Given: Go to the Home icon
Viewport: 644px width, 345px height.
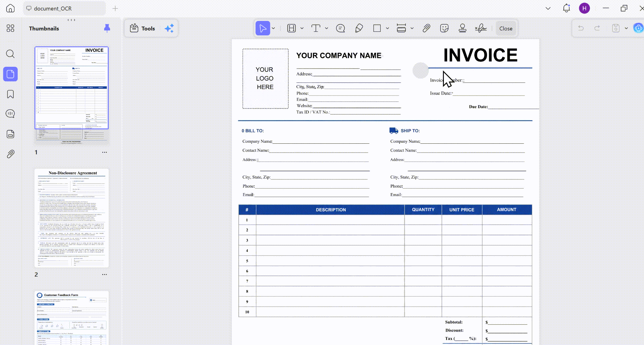Looking at the screenshot, I should (10, 8).
